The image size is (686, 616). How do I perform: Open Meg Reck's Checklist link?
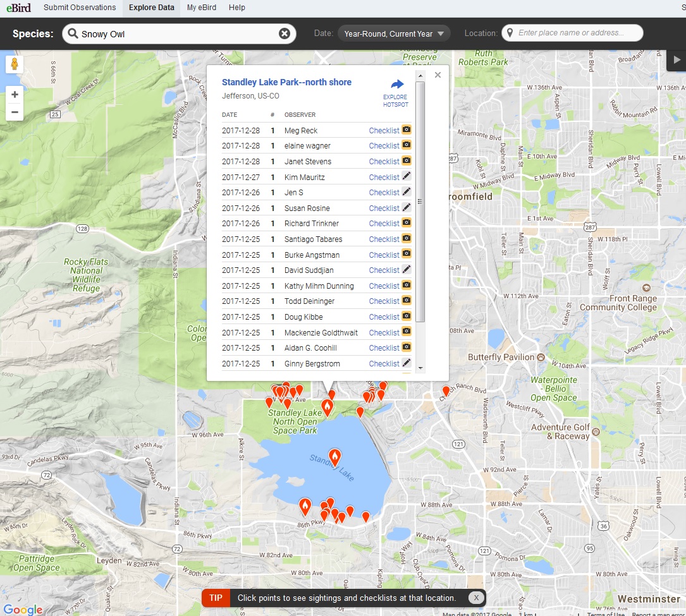point(384,130)
